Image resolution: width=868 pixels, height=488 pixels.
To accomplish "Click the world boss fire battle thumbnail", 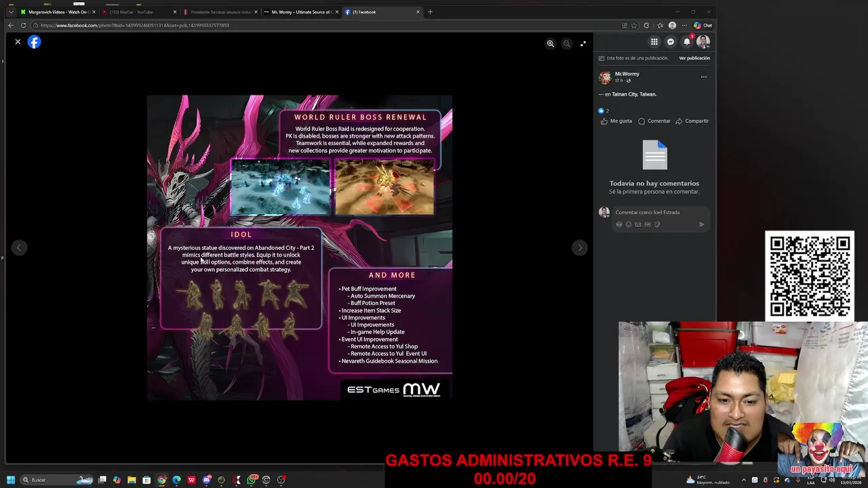I will 384,187.
